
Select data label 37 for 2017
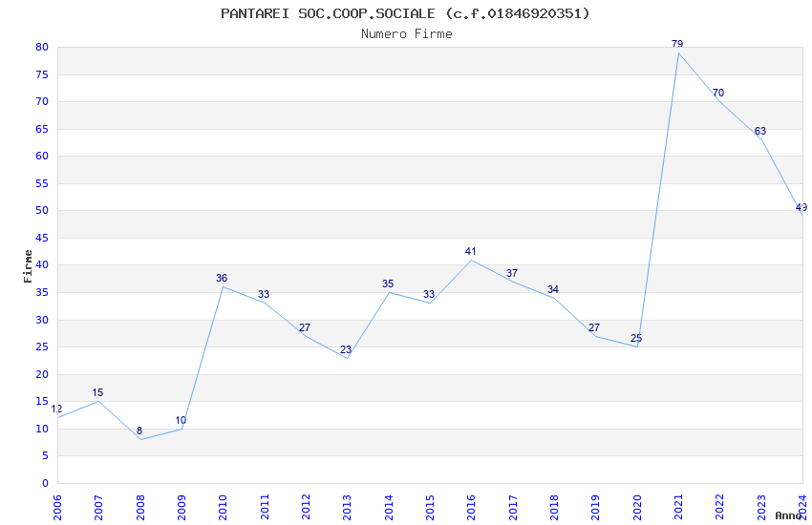click(512, 273)
